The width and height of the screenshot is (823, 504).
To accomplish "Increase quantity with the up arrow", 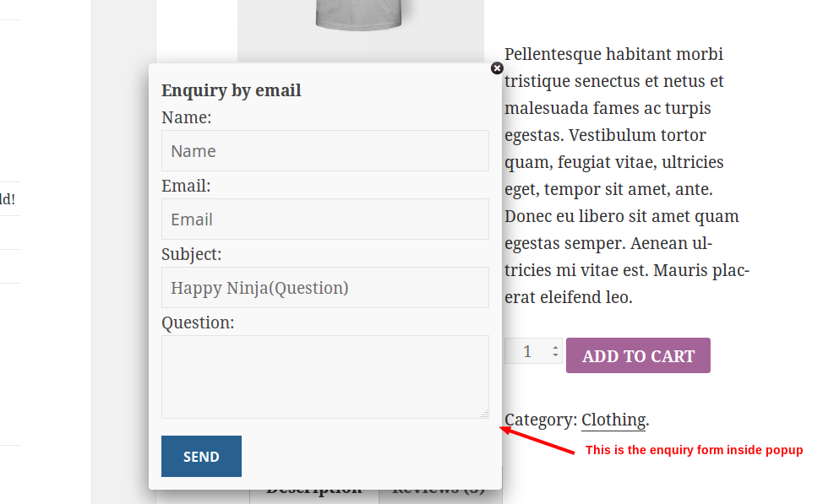I will click(x=555, y=347).
